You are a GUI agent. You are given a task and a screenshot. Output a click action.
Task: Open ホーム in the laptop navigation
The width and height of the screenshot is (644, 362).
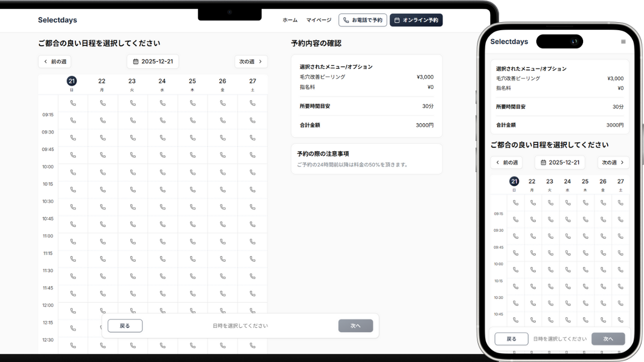290,20
